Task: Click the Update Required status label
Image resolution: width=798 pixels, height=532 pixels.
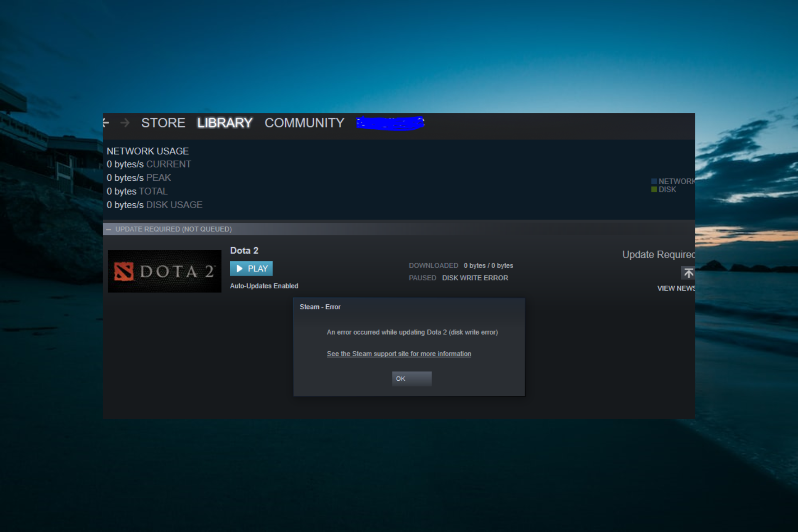Action: click(658, 254)
